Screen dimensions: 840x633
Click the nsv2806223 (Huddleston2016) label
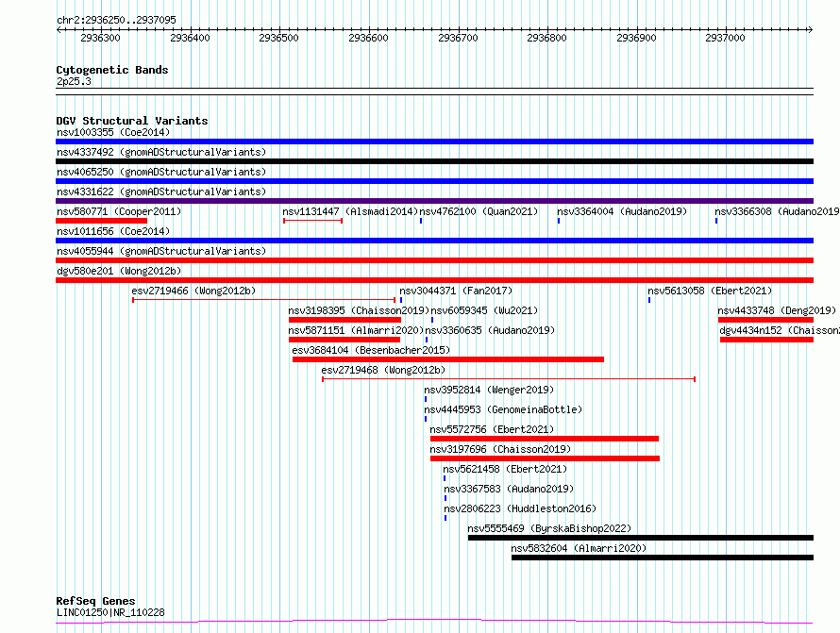point(520,508)
